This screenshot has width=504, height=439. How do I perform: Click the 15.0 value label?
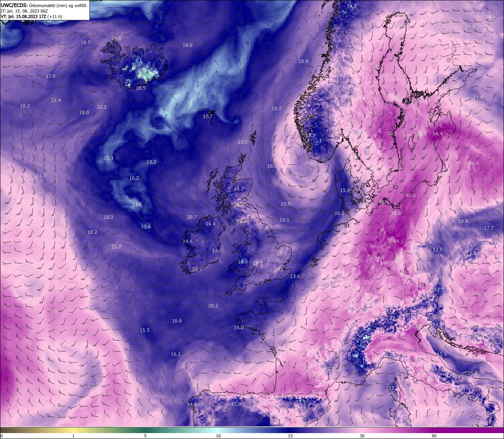472,373
